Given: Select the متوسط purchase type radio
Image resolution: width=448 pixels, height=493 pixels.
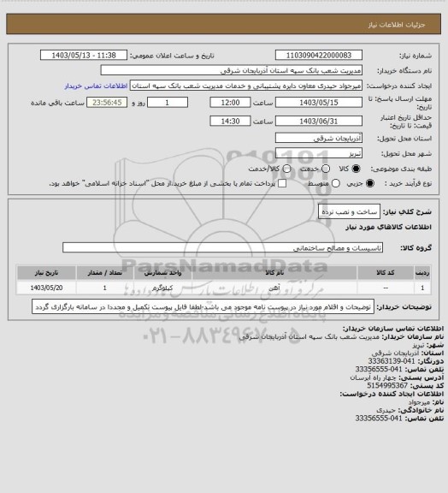Looking at the screenshot, I should pyautogui.click(x=336, y=183).
